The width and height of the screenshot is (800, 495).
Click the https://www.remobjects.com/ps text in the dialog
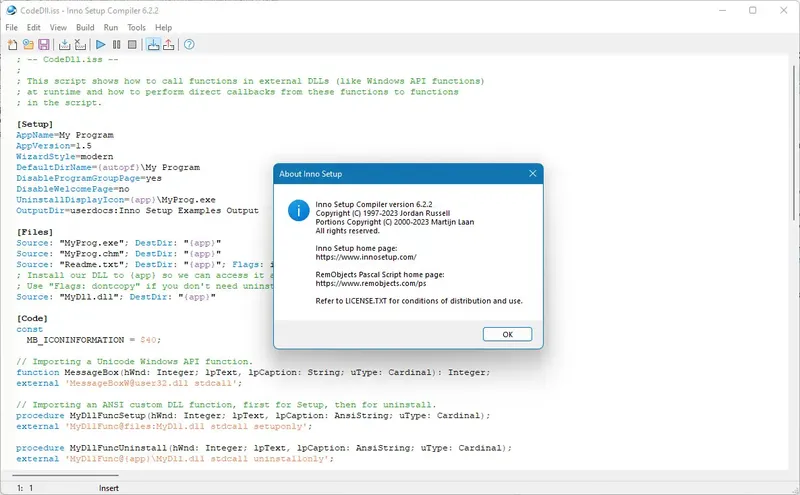pyautogui.click(x=371, y=283)
